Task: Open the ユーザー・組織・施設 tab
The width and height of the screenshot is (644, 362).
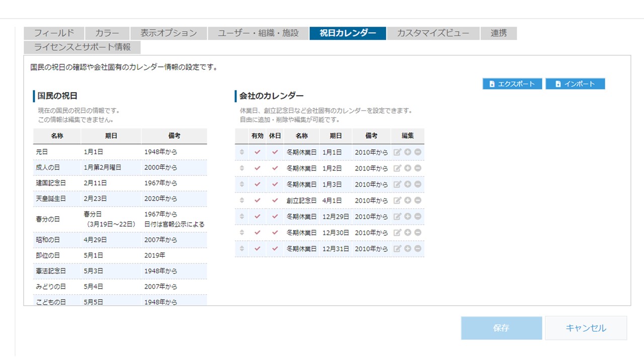Action: 258,33
